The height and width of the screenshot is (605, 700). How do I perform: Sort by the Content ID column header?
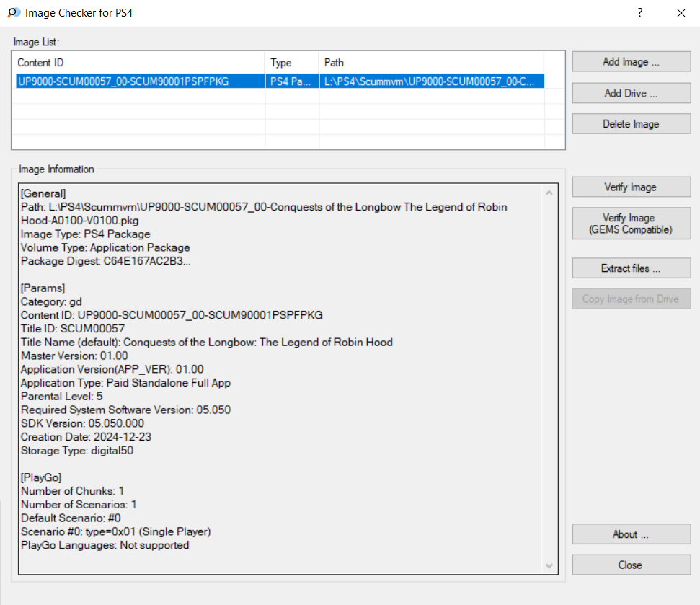[x=140, y=63]
